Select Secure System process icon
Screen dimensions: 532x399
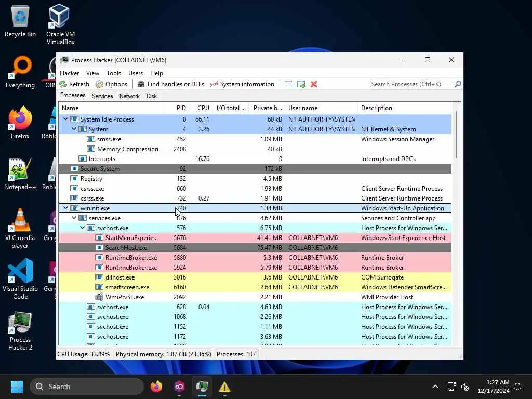point(74,169)
